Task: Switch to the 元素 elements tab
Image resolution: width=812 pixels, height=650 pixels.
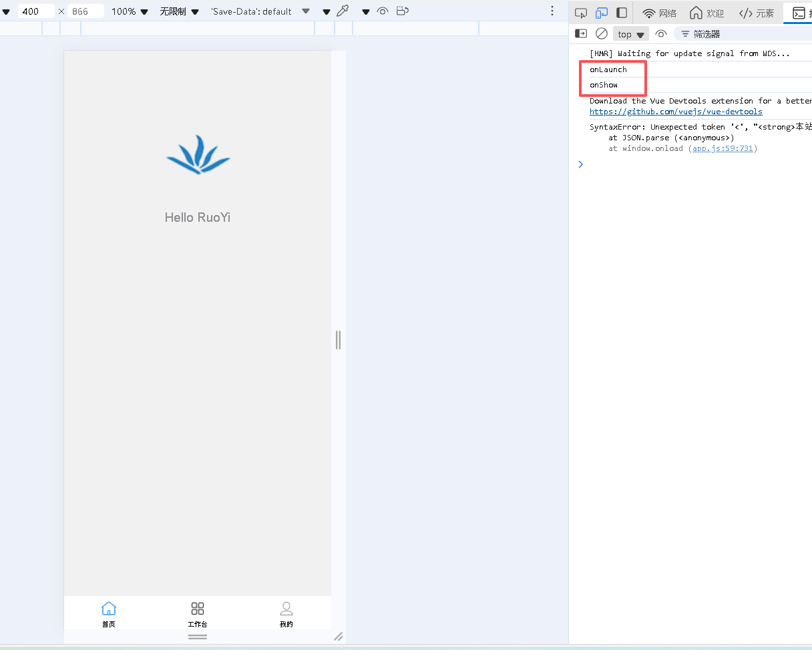Action: click(x=757, y=13)
